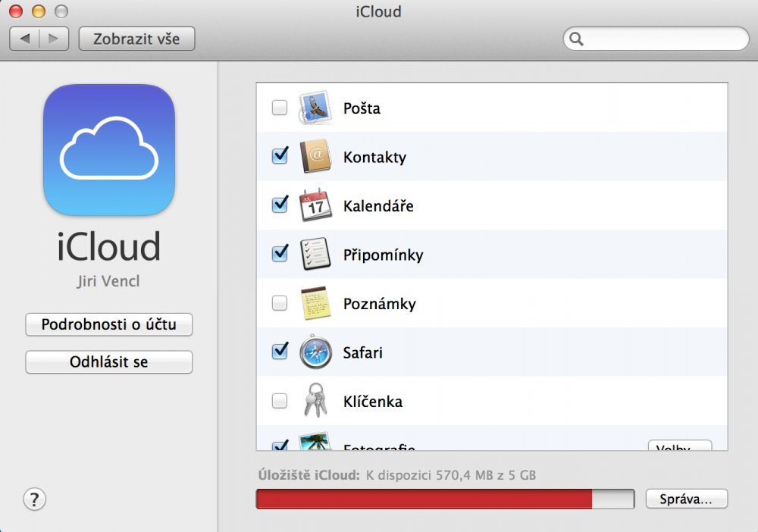758x532 pixels.
Task: Click Odhlásit se to sign out
Action: [x=108, y=362]
